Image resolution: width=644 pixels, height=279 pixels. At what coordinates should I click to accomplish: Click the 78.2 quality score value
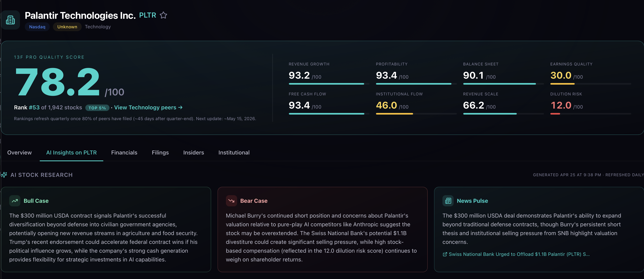pyautogui.click(x=58, y=82)
